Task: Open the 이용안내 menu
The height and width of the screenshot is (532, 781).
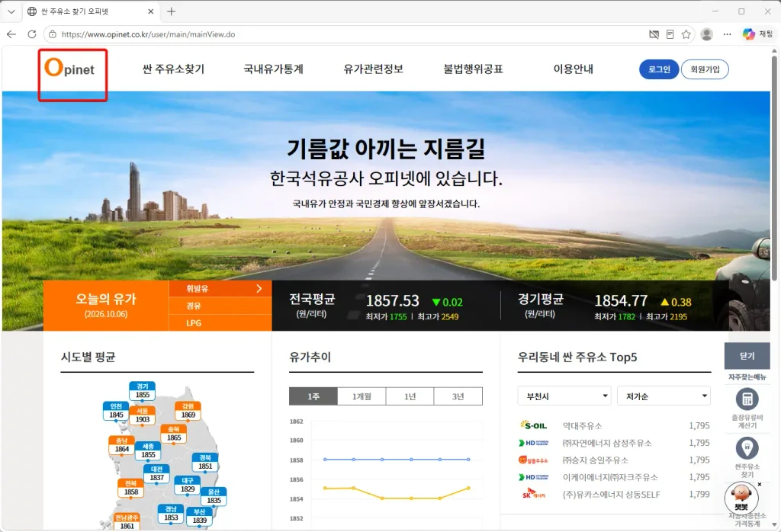Action: pyautogui.click(x=574, y=69)
